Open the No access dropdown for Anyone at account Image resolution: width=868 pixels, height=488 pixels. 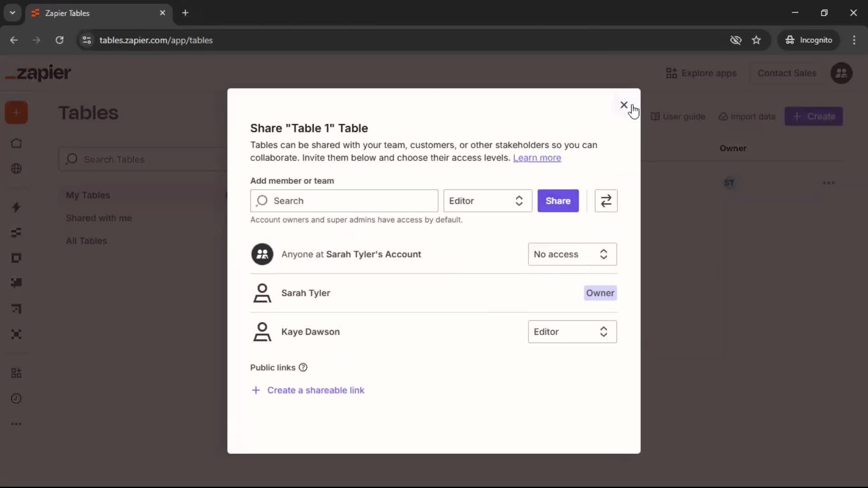click(x=572, y=254)
